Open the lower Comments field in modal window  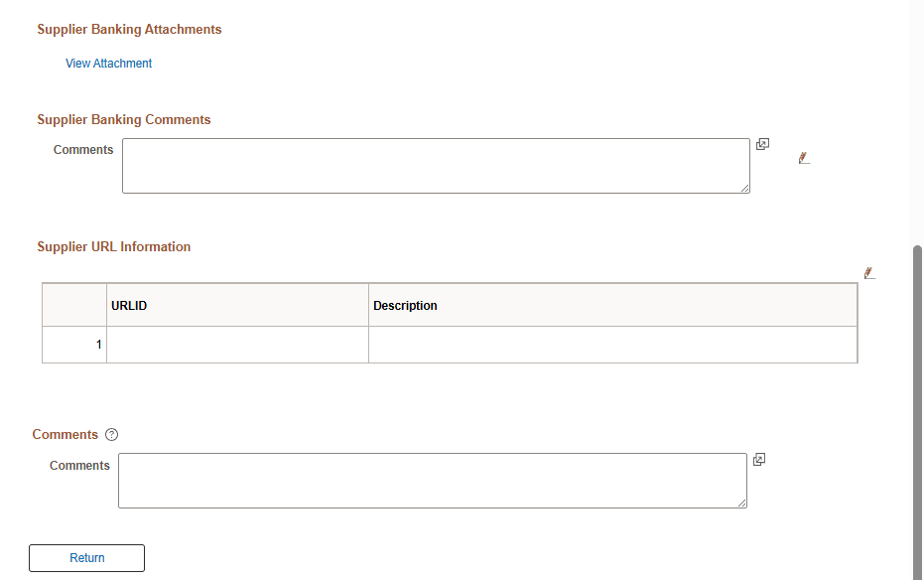[759, 459]
